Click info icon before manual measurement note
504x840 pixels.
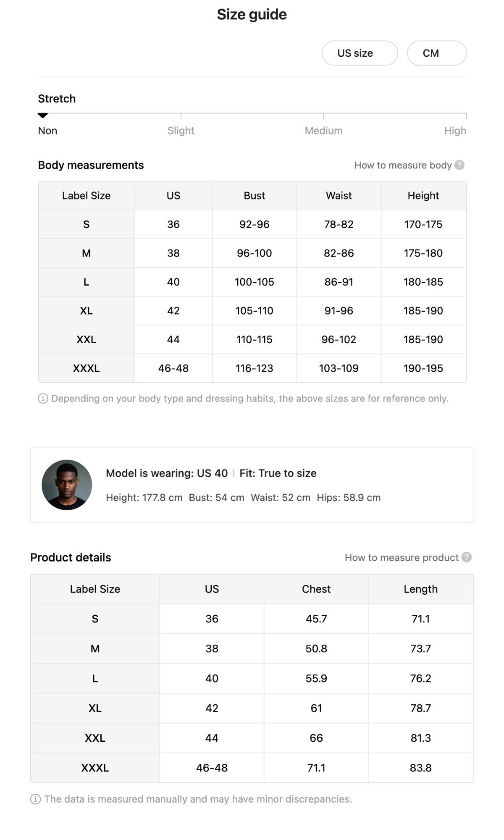[x=36, y=799]
